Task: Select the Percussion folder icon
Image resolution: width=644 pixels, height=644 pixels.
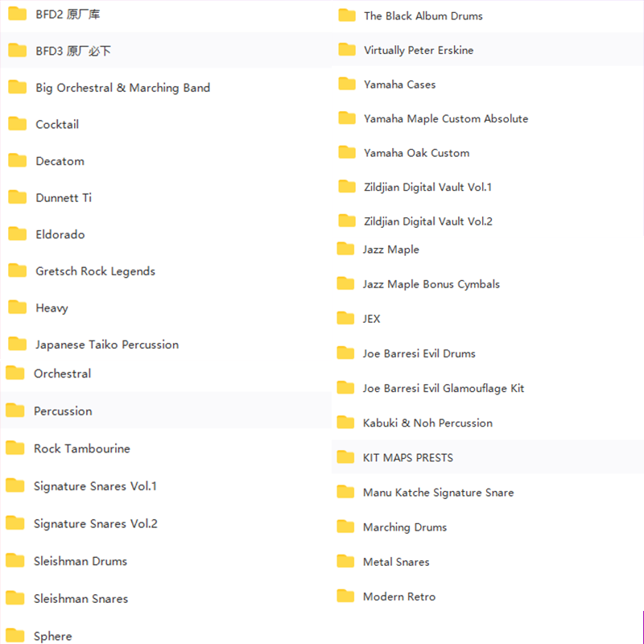Action: click(15, 411)
